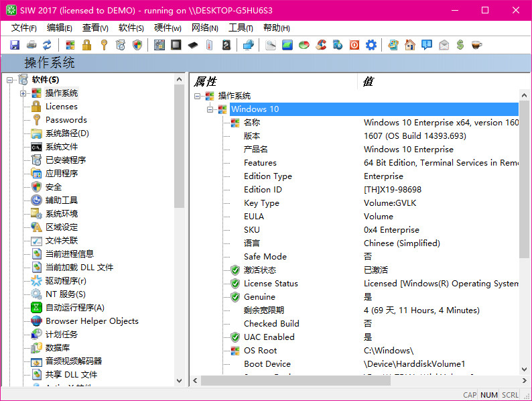Open the 帮助(H) menu

click(x=277, y=28)
